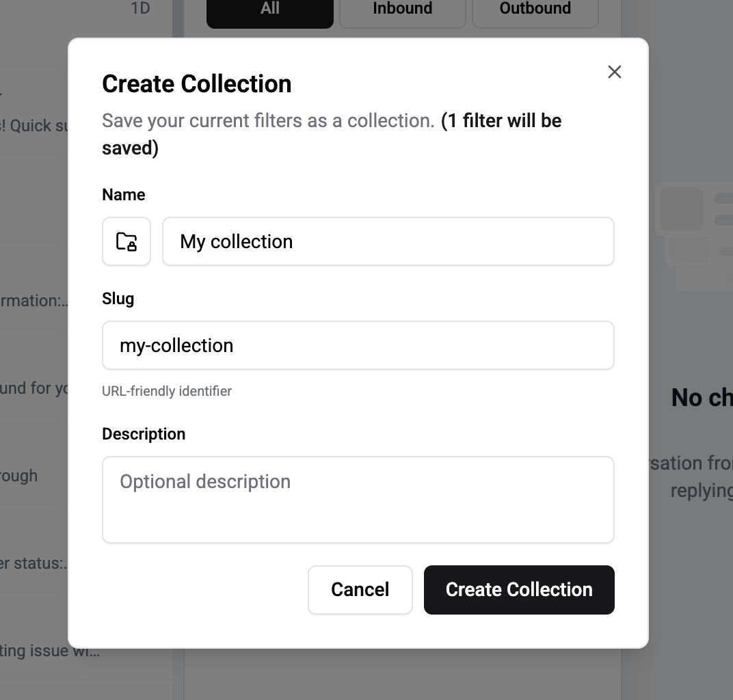Switch to the Outbound tab
The image size is (733, 700).
[535, 8]
